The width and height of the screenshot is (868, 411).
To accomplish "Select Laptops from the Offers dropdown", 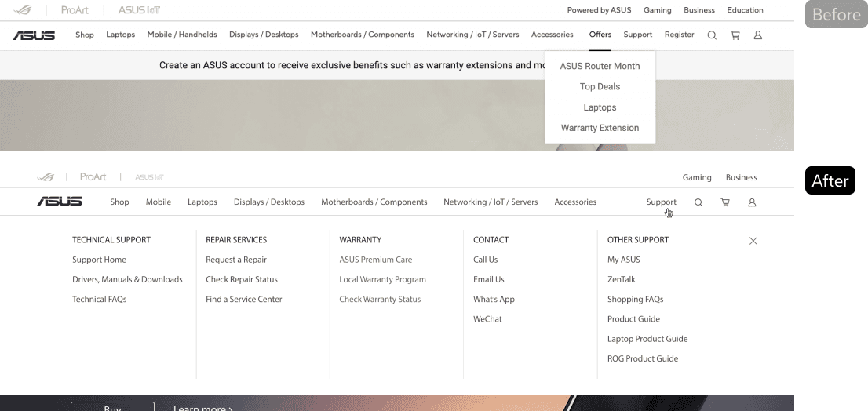I will 600,107.
